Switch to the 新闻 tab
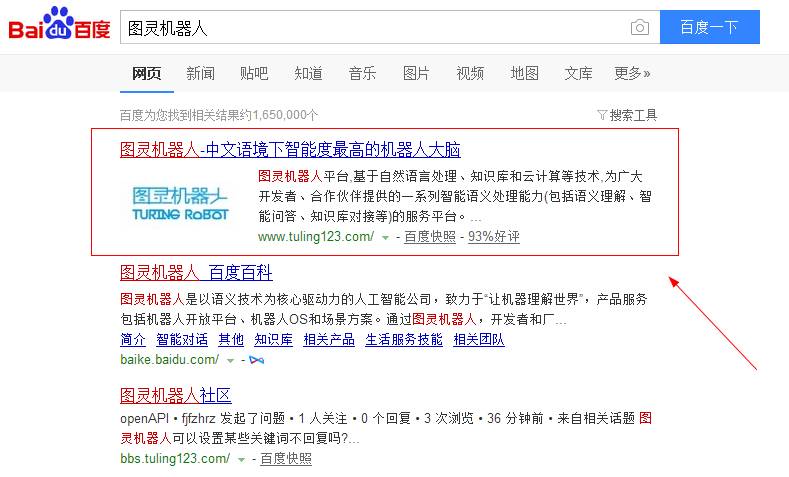789x477 pixels. click(x=200, y=73)
